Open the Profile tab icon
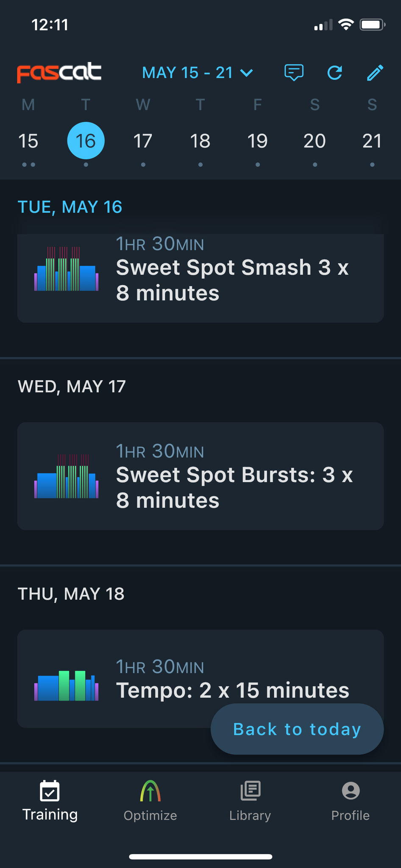 click(x=351, y=791)
